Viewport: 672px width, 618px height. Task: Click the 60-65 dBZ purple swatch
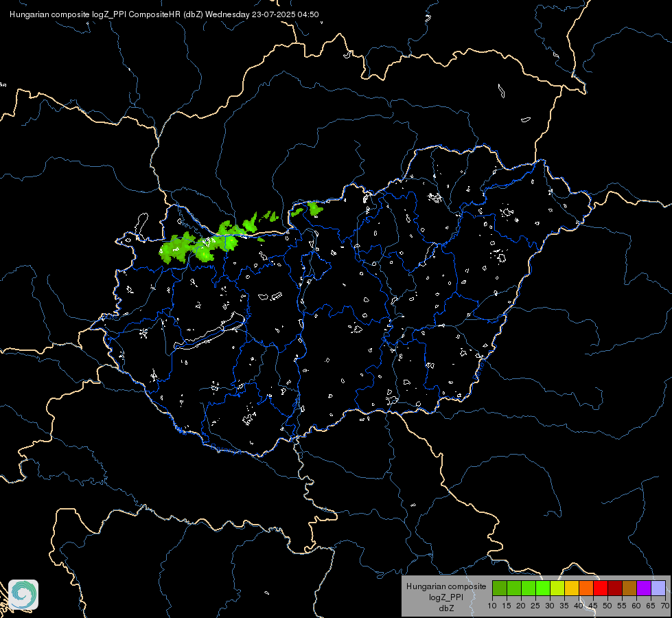(x=644, y=588)
